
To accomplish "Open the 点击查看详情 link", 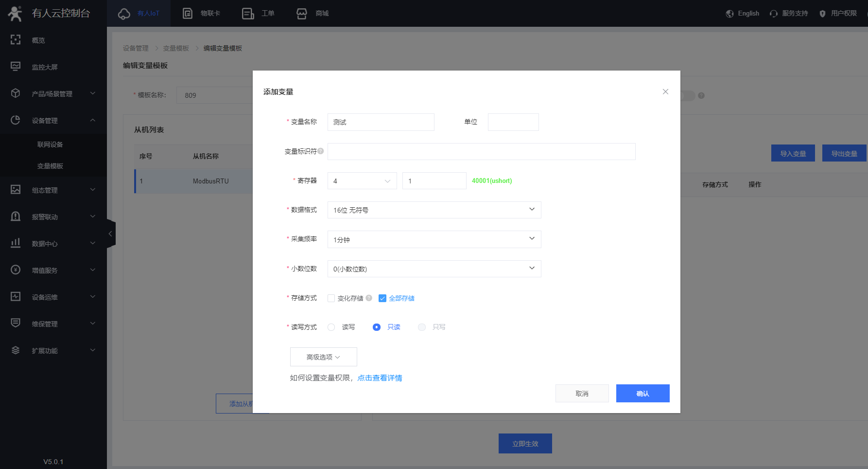I will (380, 378).
